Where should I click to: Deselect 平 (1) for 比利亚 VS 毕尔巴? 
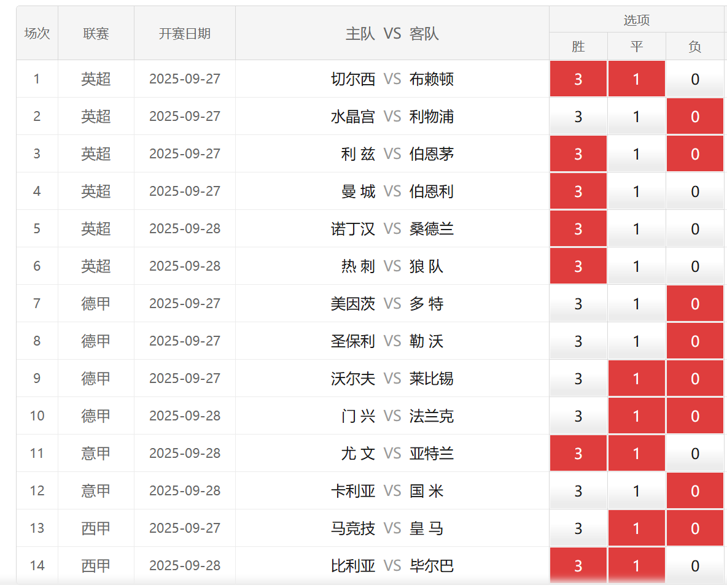636,565
